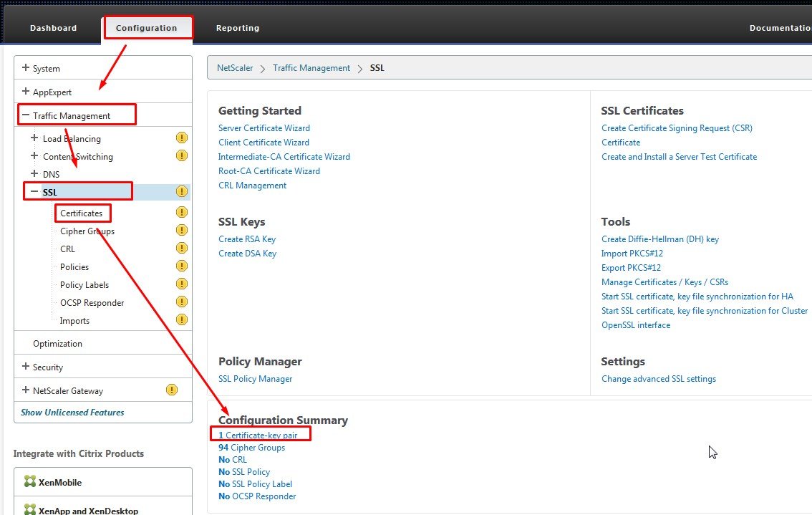The width and height of the screenshot is (812, 515).
Task: Expand the Security section
Action: [x=26, y=367]
